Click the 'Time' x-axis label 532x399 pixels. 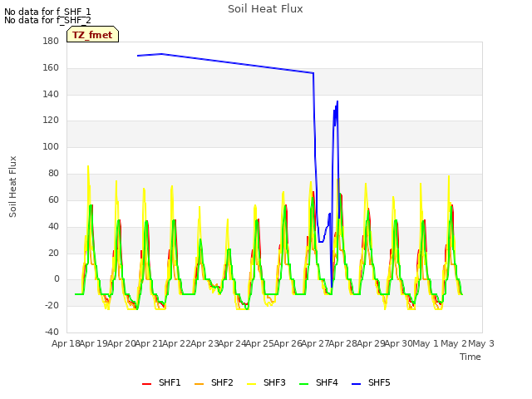[470, 357]
